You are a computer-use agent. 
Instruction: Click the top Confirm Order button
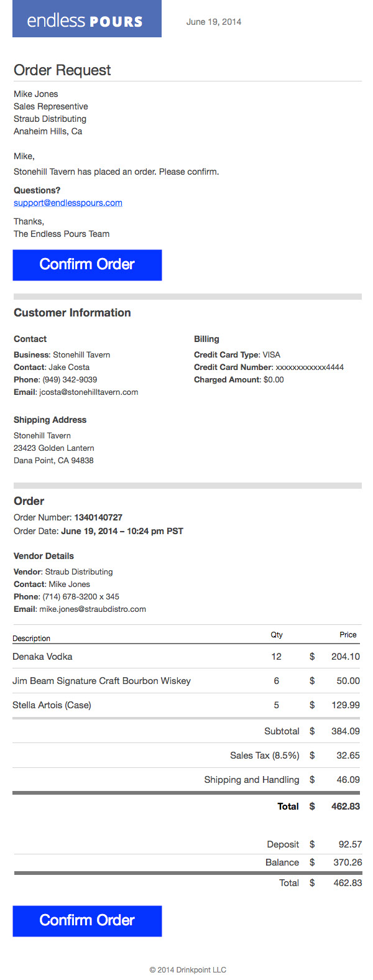click(87, 265)
